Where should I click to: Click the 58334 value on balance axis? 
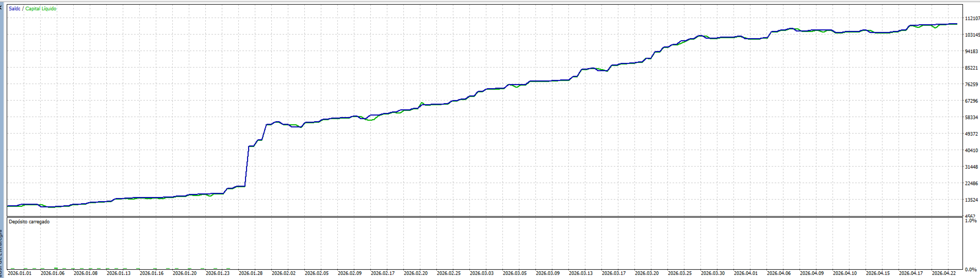(972, 118)
